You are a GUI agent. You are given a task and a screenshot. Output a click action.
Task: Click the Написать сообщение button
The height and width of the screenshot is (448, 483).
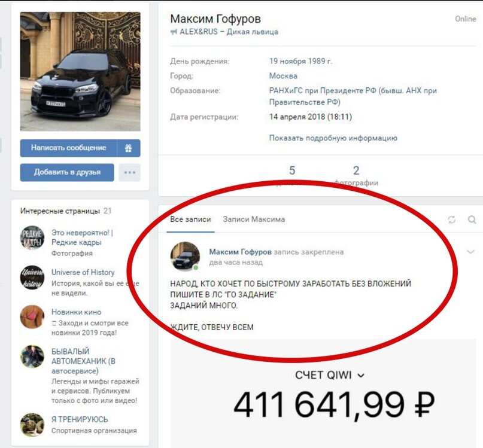pyautogui.click(x=68, y=148)
